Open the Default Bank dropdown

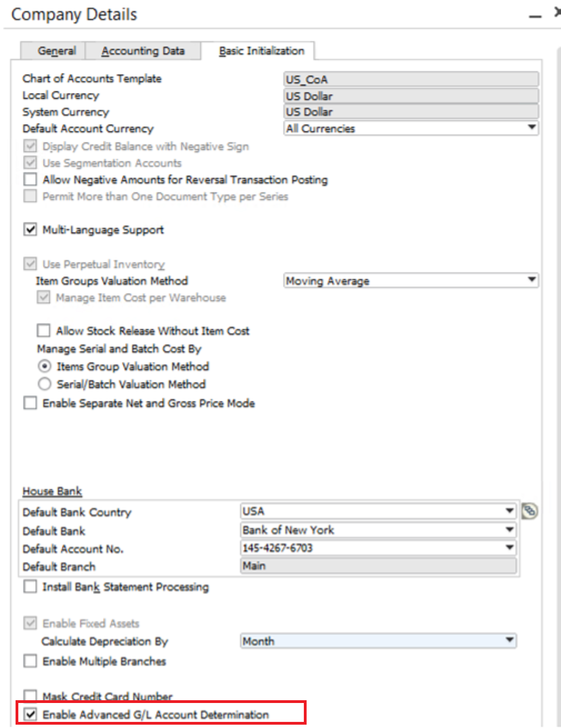[x=509, y=530]
